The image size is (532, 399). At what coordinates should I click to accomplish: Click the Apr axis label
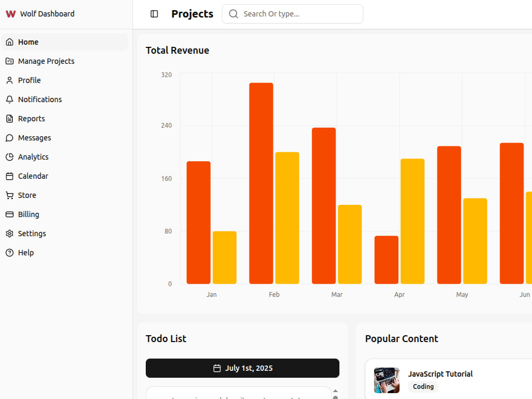pos(400,295)
